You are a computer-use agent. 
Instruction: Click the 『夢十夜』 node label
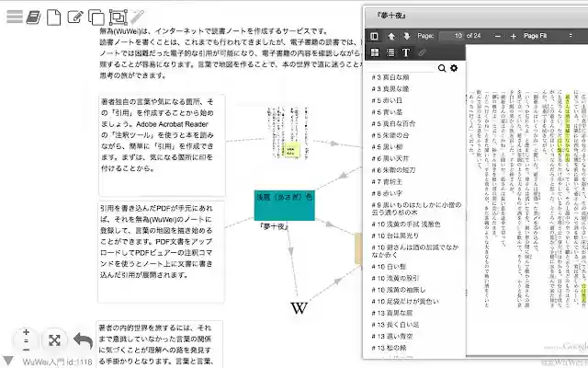[x=274, y=226]
